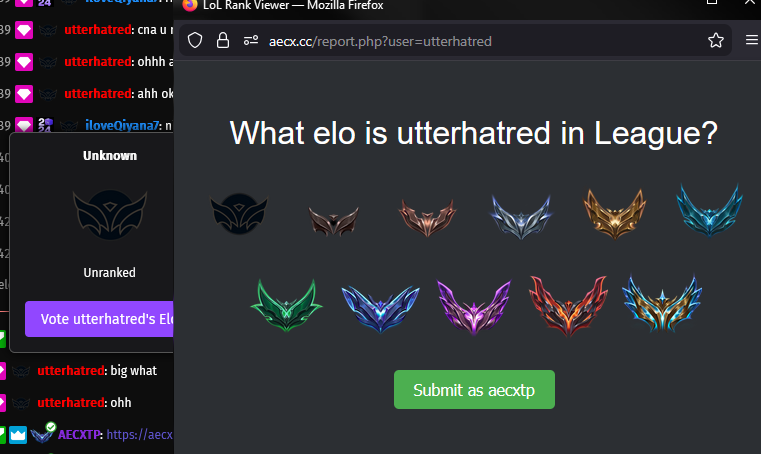This screenshot has height=454, width=761.
Task: Pick the Master purple rank emblem
Action: (x=474, y=307)
